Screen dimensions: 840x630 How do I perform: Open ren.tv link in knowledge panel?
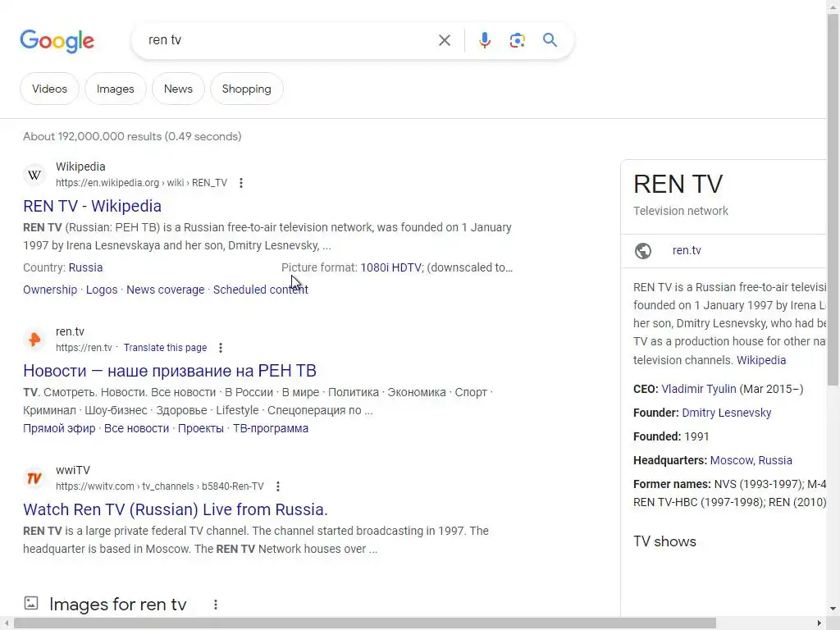(687, 251)
